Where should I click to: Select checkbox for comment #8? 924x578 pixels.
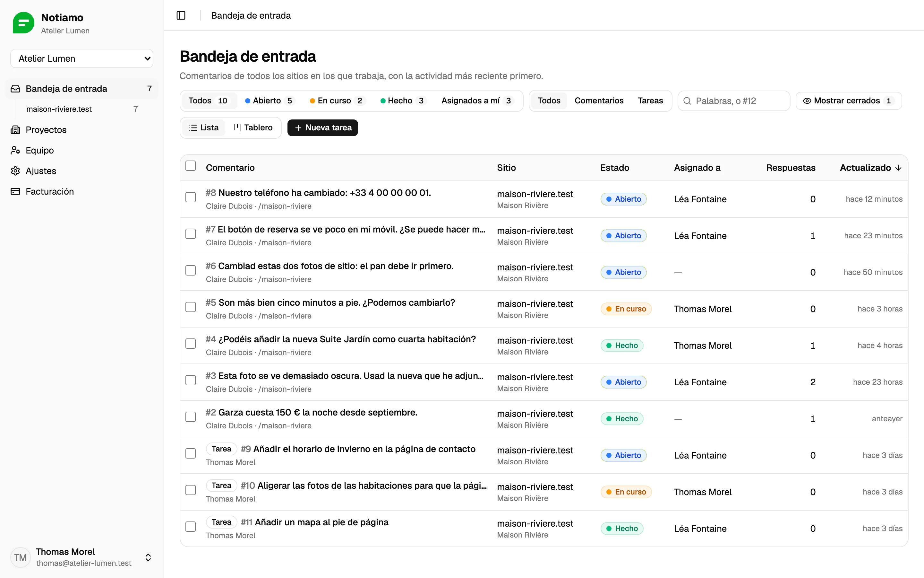(x=191, y=197)
